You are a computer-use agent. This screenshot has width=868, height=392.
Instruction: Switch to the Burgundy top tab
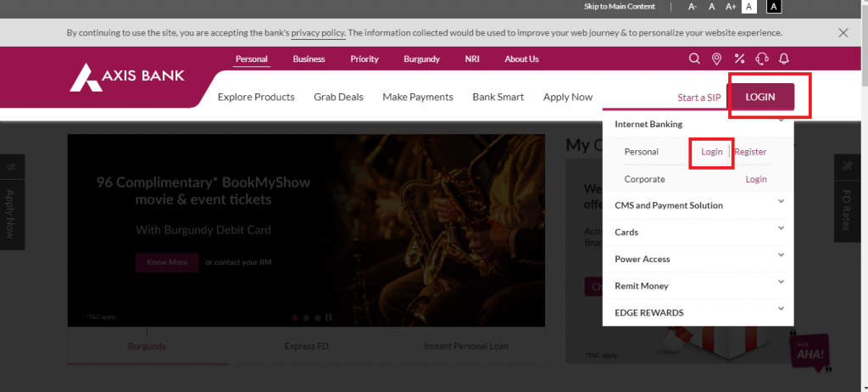click(422, 59)
